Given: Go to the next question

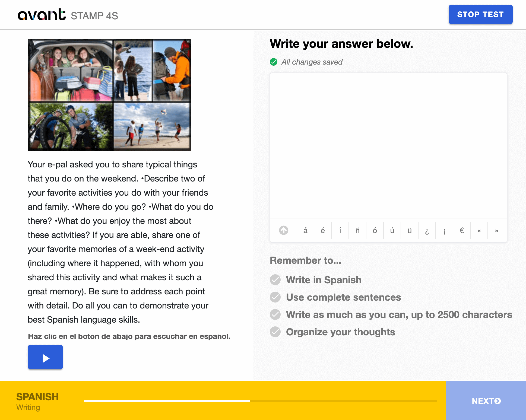Looking at the screenshot, I should pyautogui.click(x=486, y=401).
